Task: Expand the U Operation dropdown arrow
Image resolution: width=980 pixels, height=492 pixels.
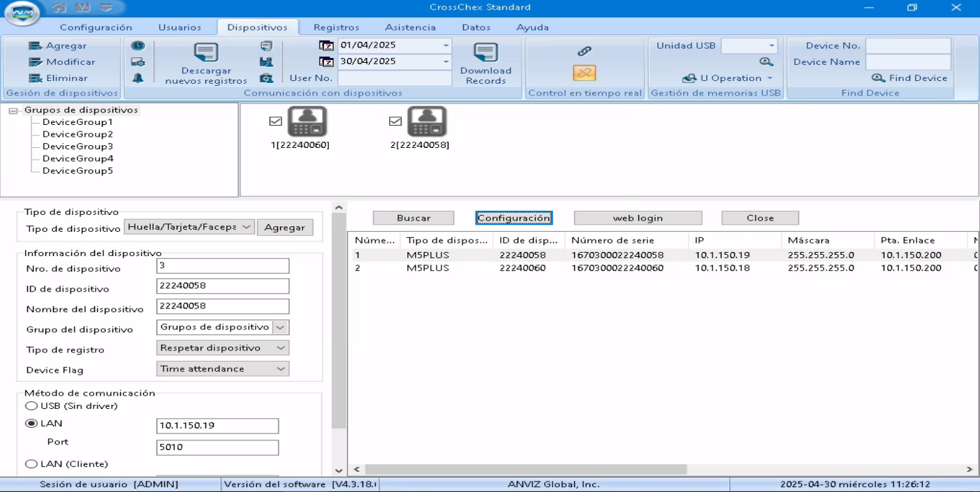Action: point(770,78)
